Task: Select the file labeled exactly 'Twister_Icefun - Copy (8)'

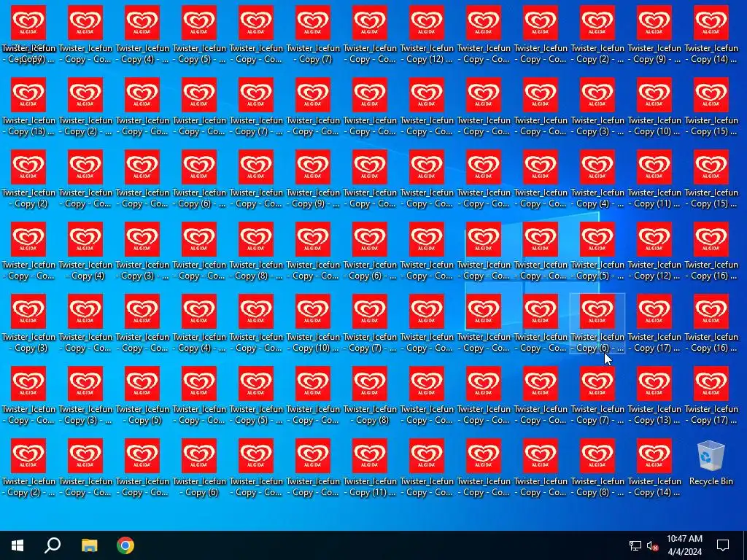Action: [370, 395]
